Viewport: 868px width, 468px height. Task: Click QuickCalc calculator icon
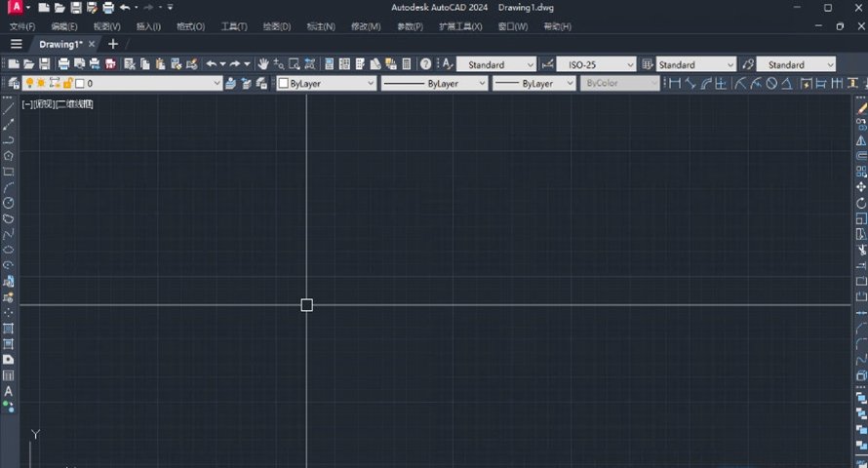pos(407,64)
